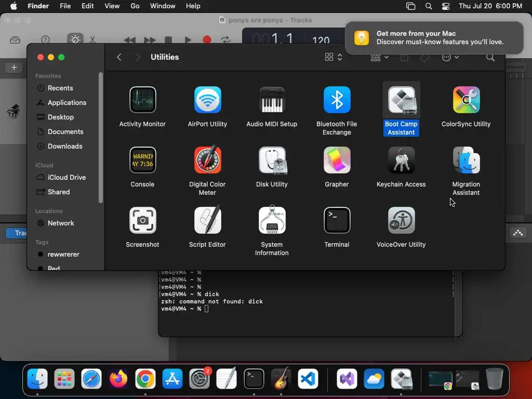
Task: Select Digital Color Meter icon
Action: tap(207, 160)
